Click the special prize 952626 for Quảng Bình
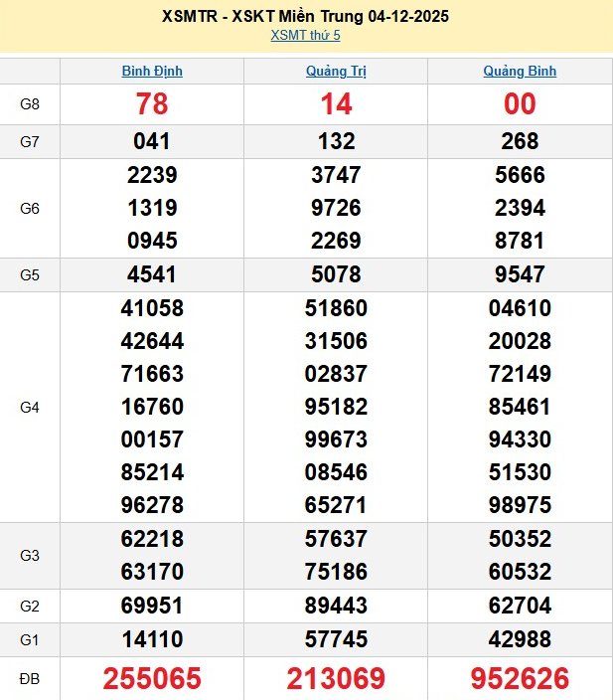613x700 pixels. pyautogui.click(x=520, y=679)
